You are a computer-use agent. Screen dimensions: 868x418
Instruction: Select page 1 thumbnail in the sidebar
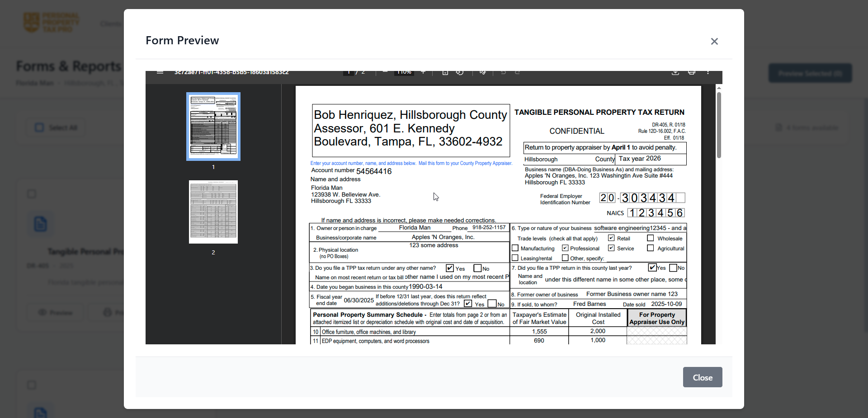pyautogui.click(x=213, y=127)
